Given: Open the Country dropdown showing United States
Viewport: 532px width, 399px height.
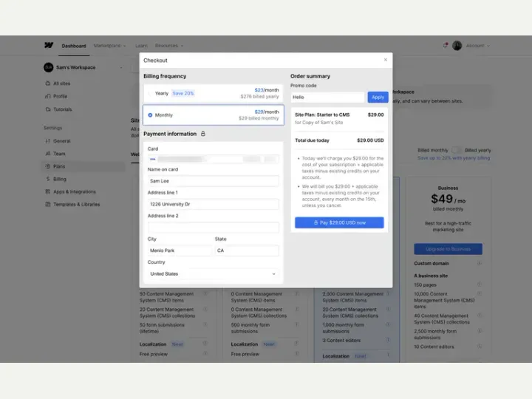Looking at the screenshot, I should pos(213,274).
